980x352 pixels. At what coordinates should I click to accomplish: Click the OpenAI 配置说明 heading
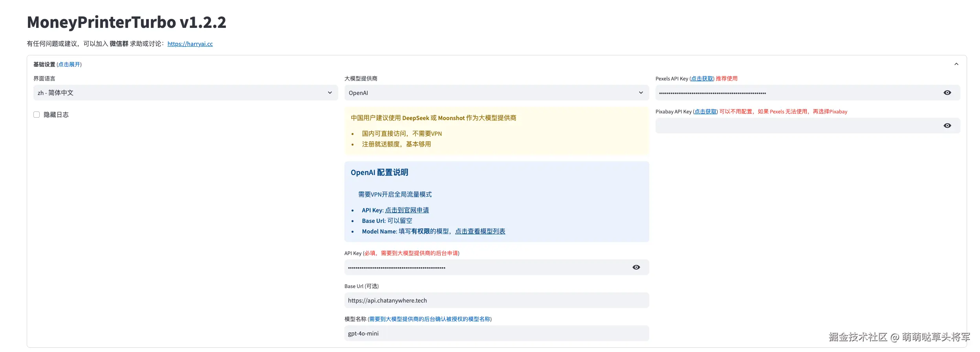(379, 172)
